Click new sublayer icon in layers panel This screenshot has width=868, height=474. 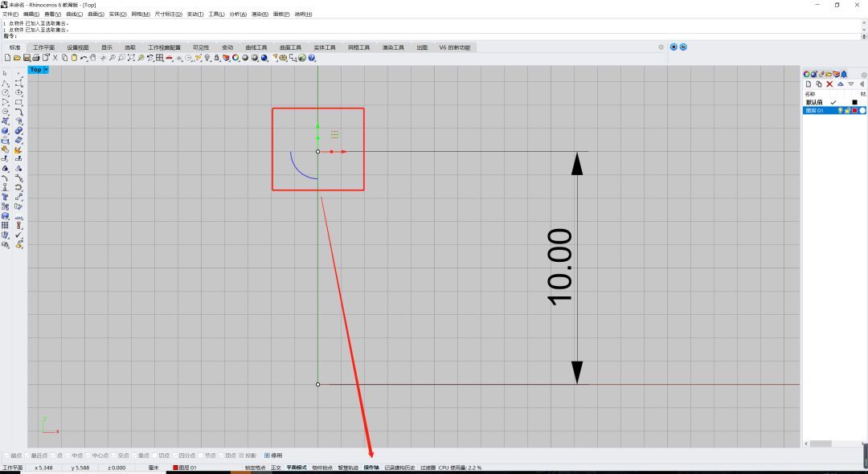(x=819, y=84)
